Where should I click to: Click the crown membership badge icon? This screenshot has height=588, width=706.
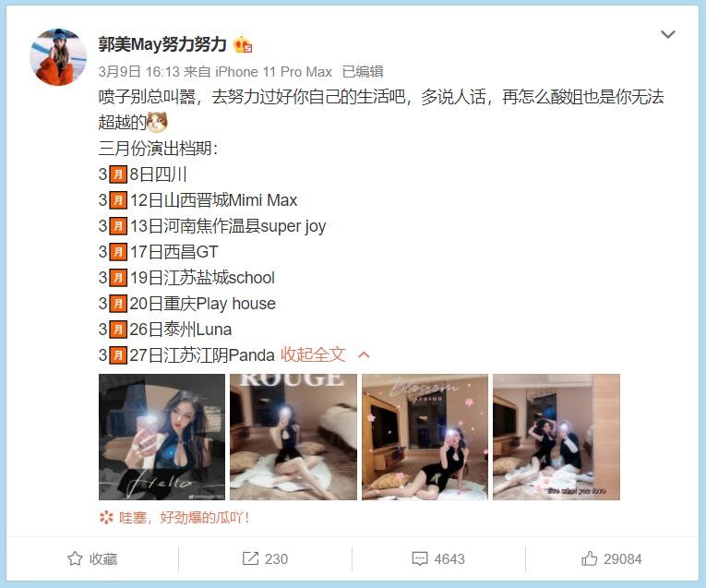tap(243, 44)
